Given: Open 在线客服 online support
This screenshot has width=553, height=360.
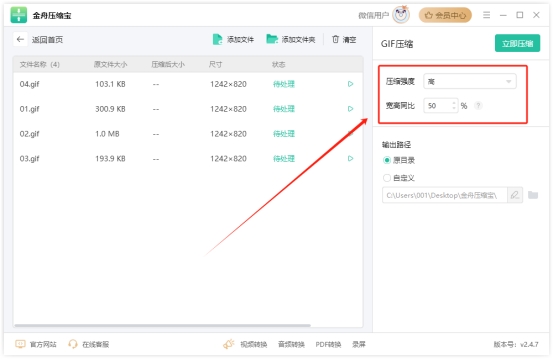Looking at the screenshot, I should coord(89,344).
